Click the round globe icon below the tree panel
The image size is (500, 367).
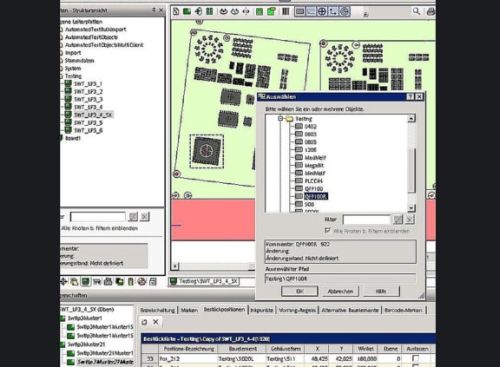tap(142, 282)
